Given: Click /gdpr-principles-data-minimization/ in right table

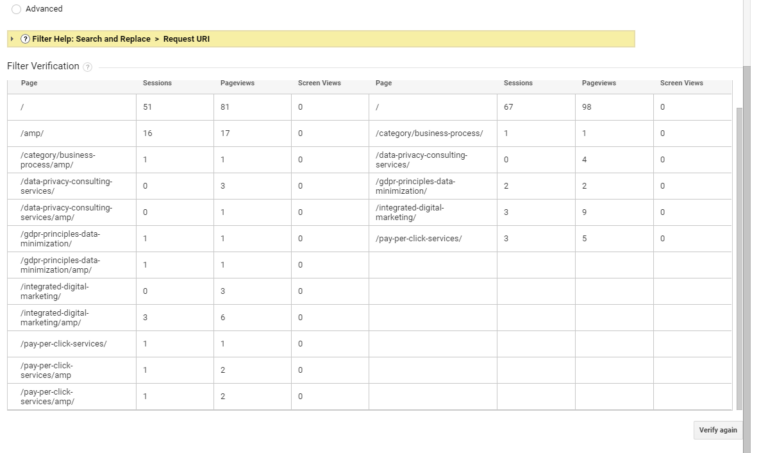Looking at the screenshot, I should coord(415,186).
